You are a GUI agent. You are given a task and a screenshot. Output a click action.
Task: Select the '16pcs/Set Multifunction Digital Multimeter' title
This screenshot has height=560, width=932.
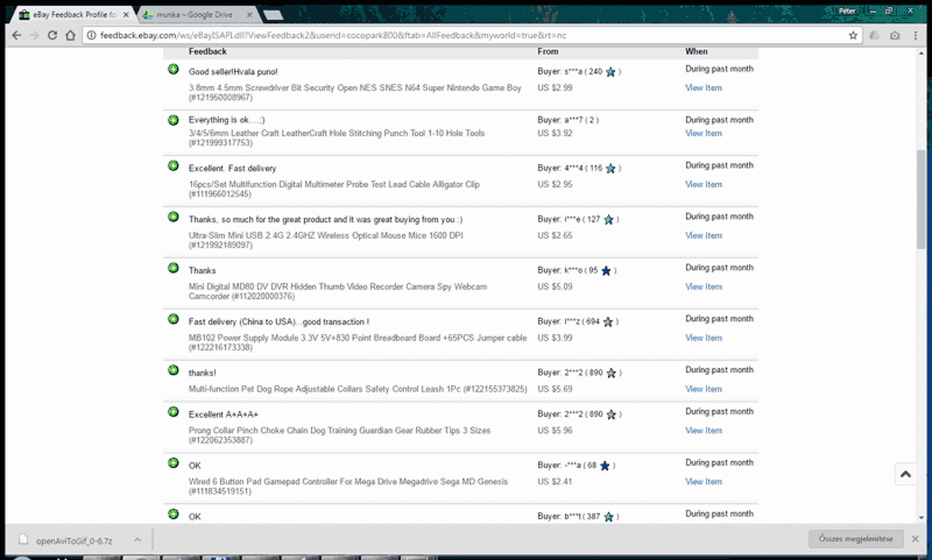coord(334,189)
